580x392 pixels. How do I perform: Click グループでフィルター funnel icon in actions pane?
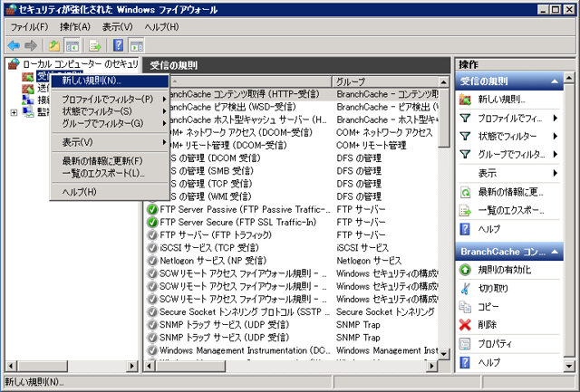[x=465, y=154]
